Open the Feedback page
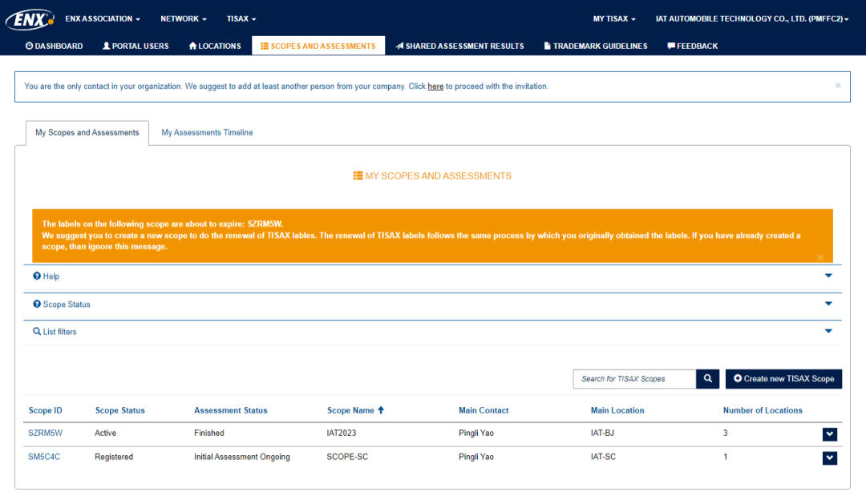866x504 pixels. pyautogui.click(x=692, y=46)
